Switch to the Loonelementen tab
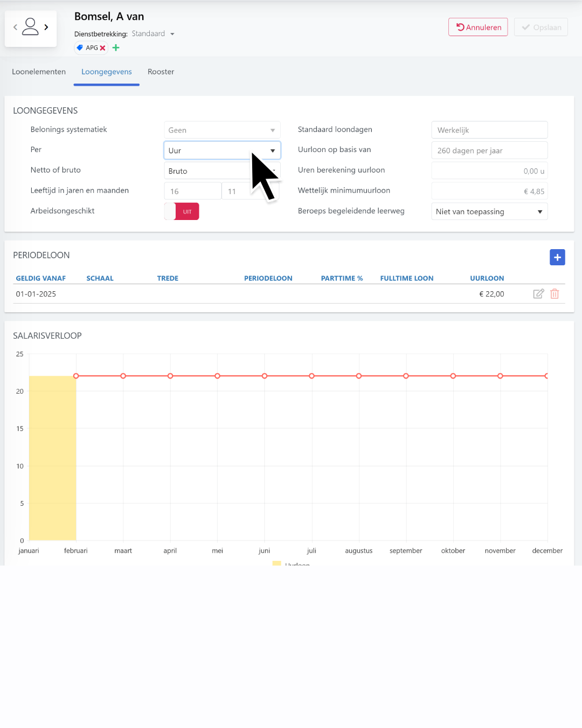582x728 pixels. click(39, 72)
